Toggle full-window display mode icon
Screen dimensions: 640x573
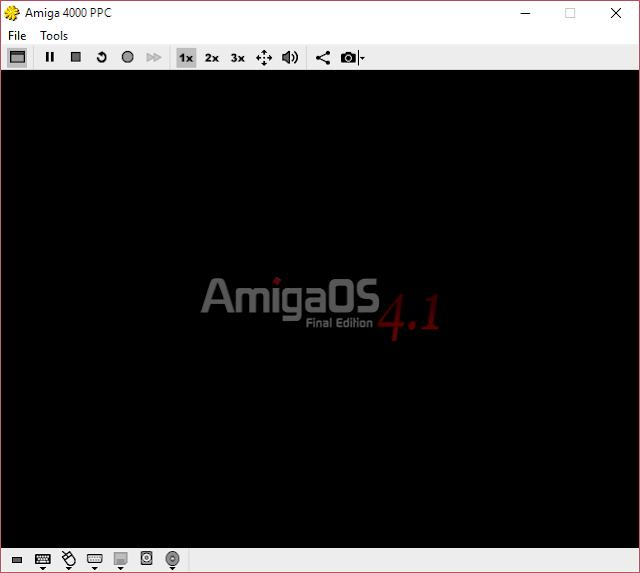click(17, 58)
